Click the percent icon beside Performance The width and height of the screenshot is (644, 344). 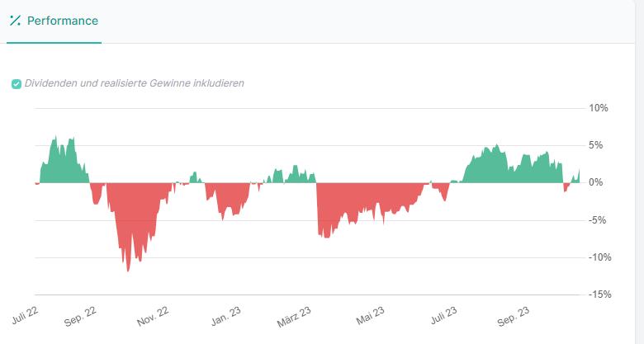click(x=15, y=21)
